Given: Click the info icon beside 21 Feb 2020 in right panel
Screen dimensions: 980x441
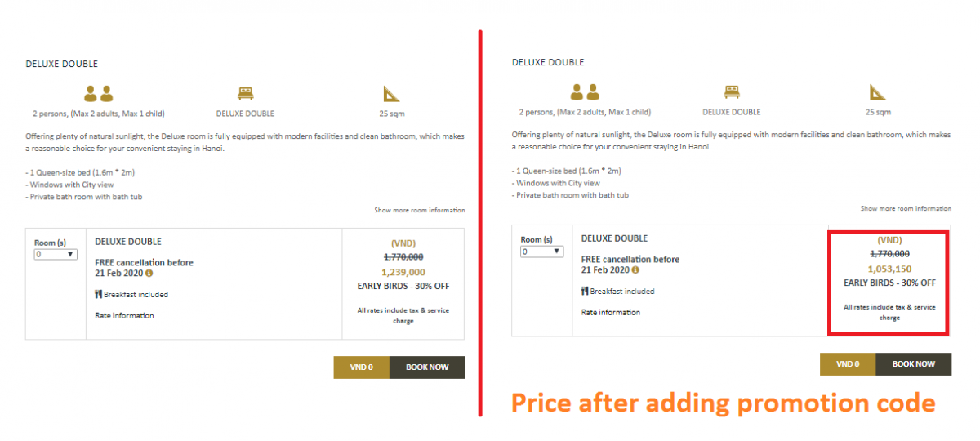Looking at the screenshot, I should pyautogui.click(x=635, y=270).
